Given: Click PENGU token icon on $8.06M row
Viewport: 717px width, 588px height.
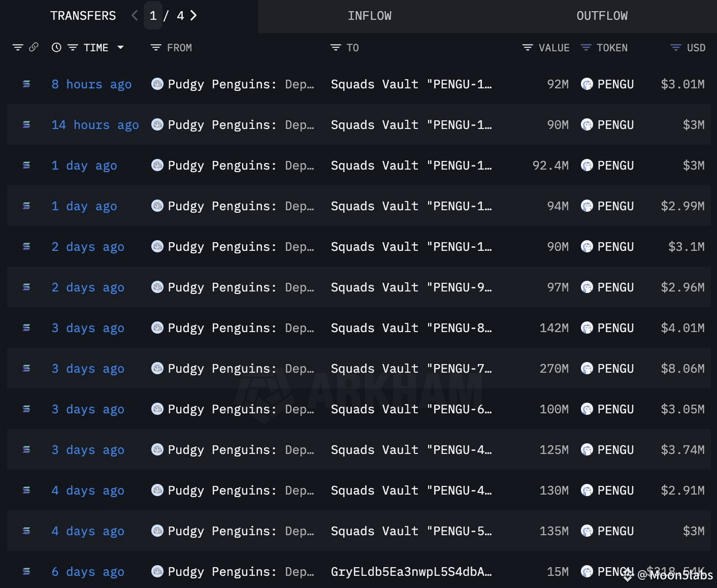Looking at the screenshot, I should pyautogui.click(x=587, y=368).
